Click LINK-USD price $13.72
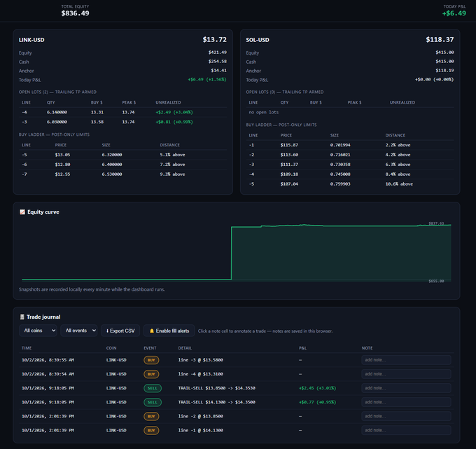Screen dimensions: 476x449 click(x=215, y=39)
